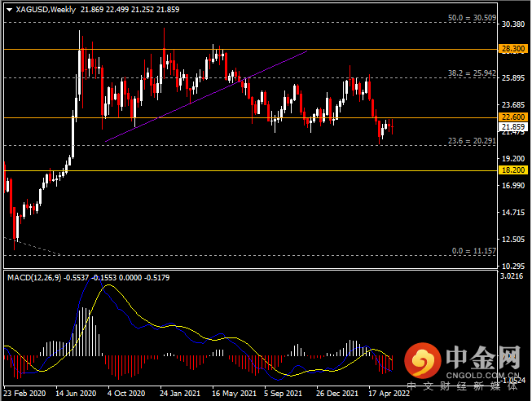Click the 50.0 = 30.509 Fibonacci label
Viewport: 532px width, 401px height.
click(472, 18)
